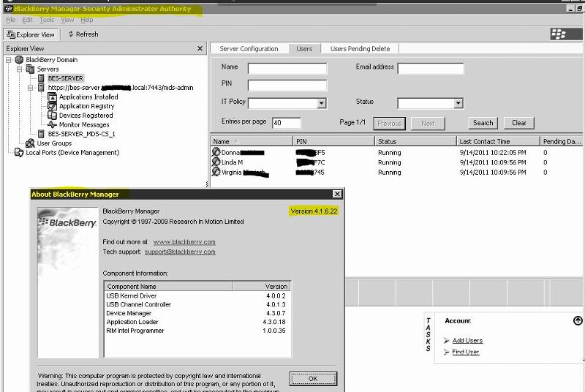
Task: Click the BES-SERVER_MDS-CS_1 server icon
Action: [x=42, y=134]
